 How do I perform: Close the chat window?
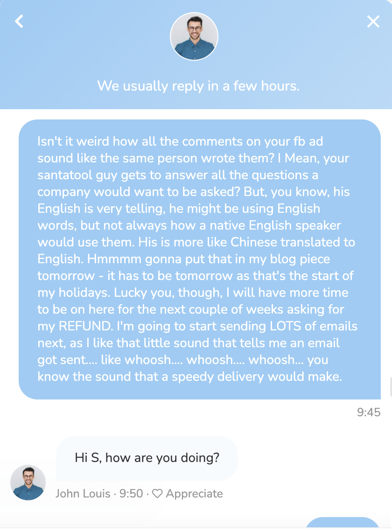click(373, 21)
